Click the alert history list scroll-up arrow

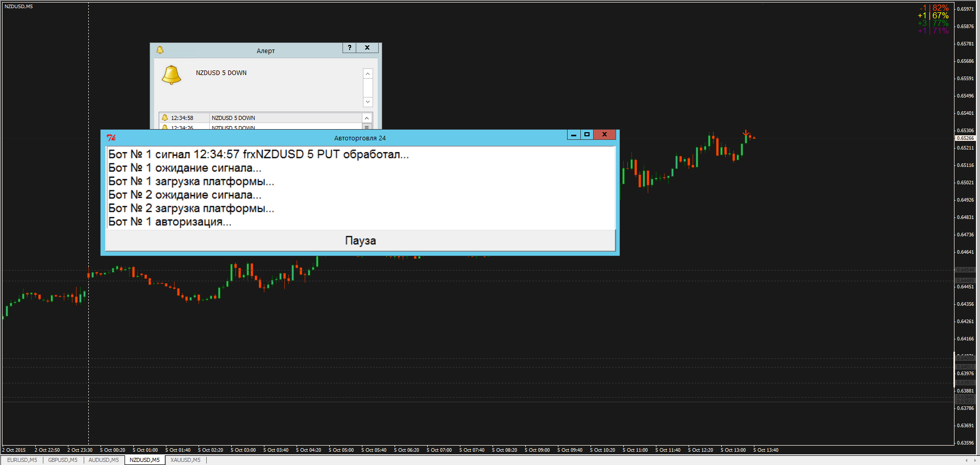pos(366,118)
